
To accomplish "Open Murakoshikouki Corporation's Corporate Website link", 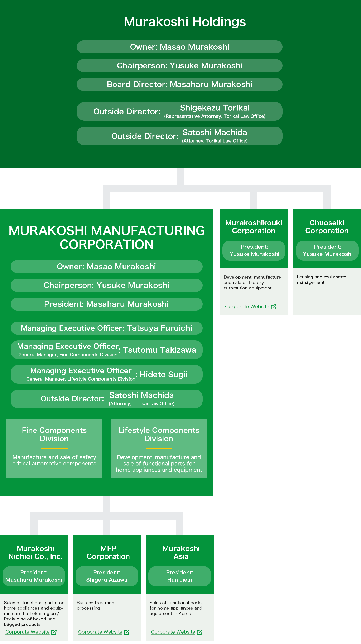I will coord(247,307).
